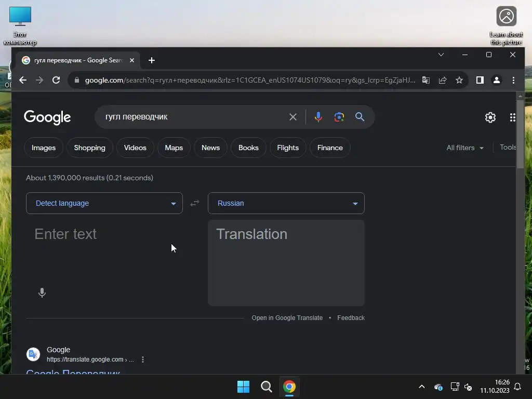Click the address bar URL
532x399 pixels.
250,80
